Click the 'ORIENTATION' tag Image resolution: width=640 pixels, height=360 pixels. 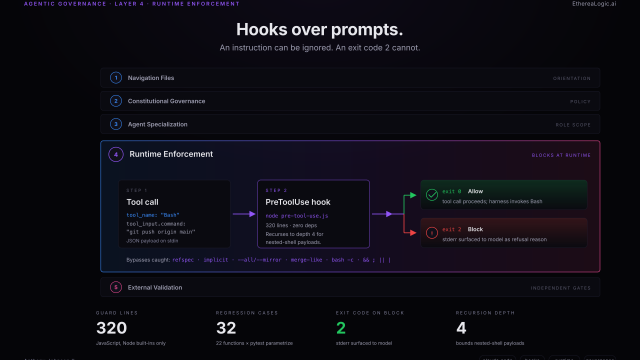coord(571,78)
